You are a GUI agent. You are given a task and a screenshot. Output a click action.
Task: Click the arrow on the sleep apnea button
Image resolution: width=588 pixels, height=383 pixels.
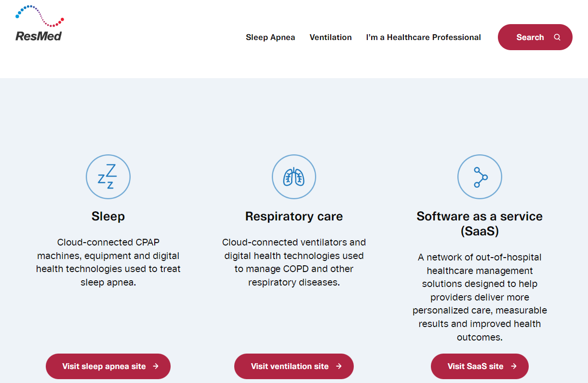click(156, 366)
